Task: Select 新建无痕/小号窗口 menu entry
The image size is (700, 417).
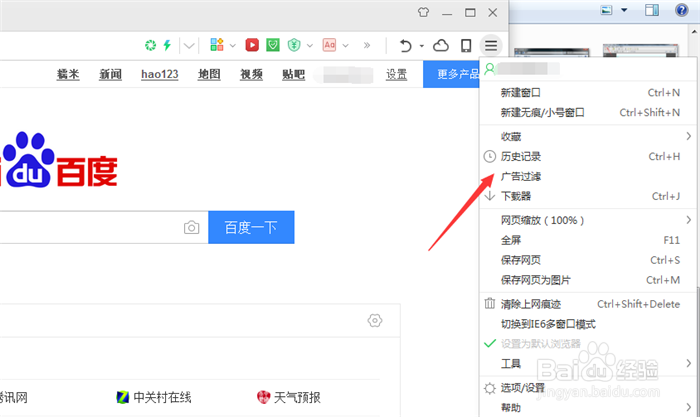Action: point(588,113)
